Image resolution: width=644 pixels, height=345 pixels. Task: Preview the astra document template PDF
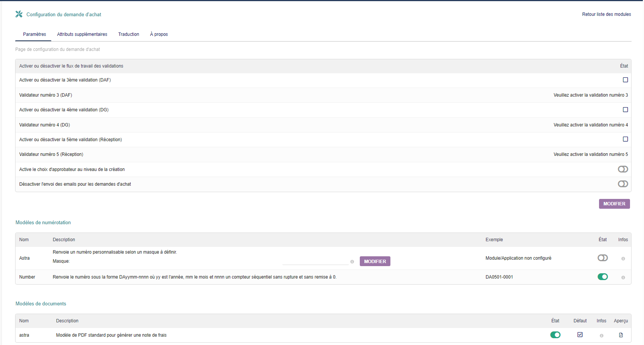pyautogui.click(x=621, y=335)
